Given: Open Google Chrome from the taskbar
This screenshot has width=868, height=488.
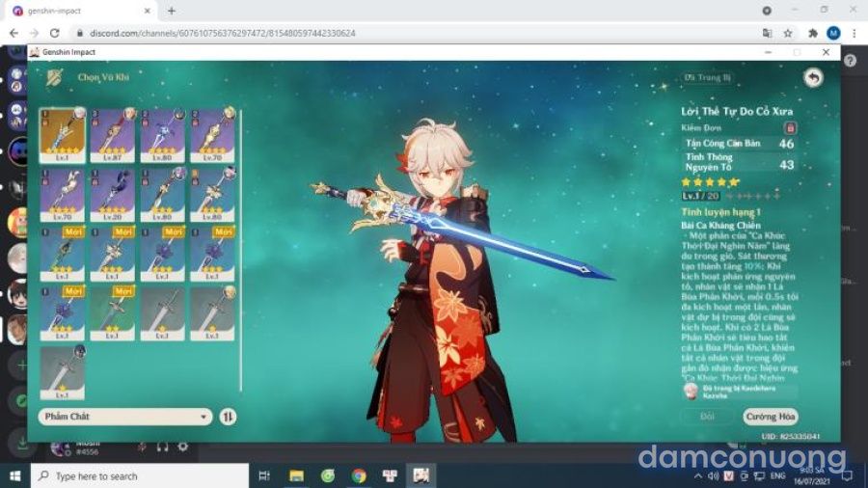Looking at the screenshot, I should tap(359, 475).
